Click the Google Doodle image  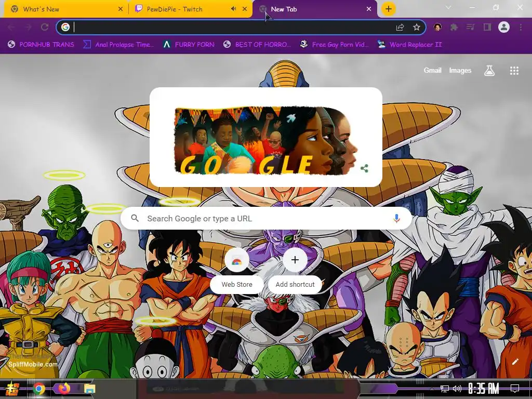(x=265, y=140)
